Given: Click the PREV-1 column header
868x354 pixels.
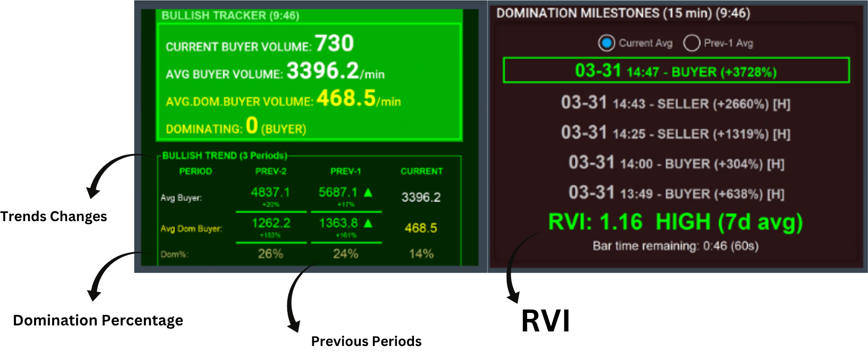Looking at the screenshot, I should (346, 171).
